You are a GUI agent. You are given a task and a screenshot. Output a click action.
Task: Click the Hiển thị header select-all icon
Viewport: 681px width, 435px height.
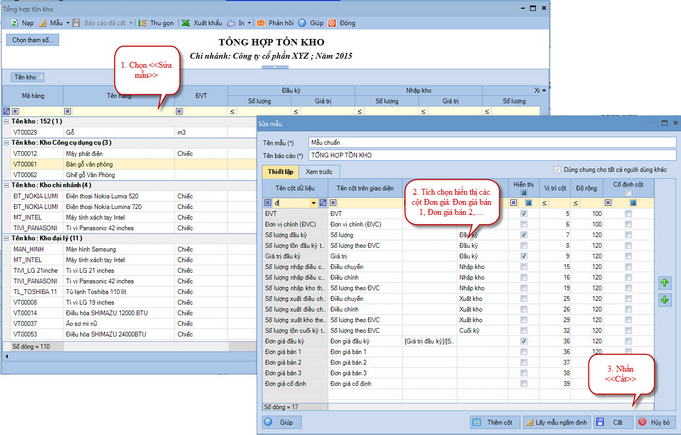point(524,192)
